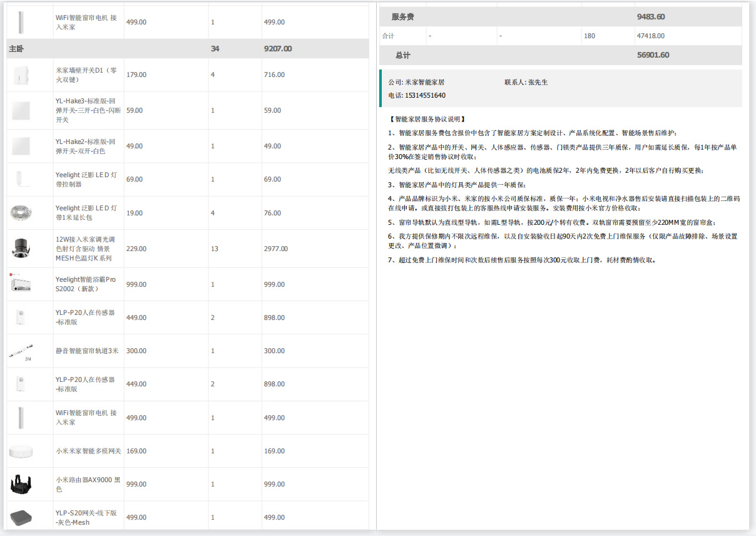
Task: Select the quantity 13
Action: click(x=215, y=249)
